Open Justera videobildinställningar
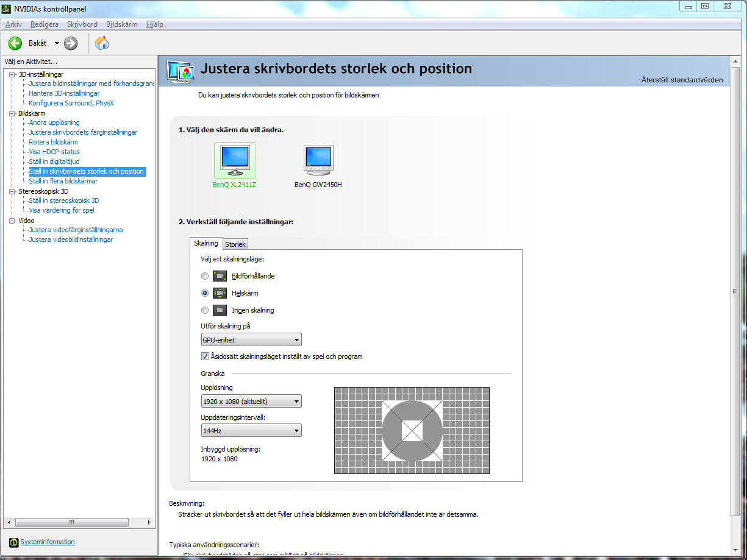 (x=71, y=239)
